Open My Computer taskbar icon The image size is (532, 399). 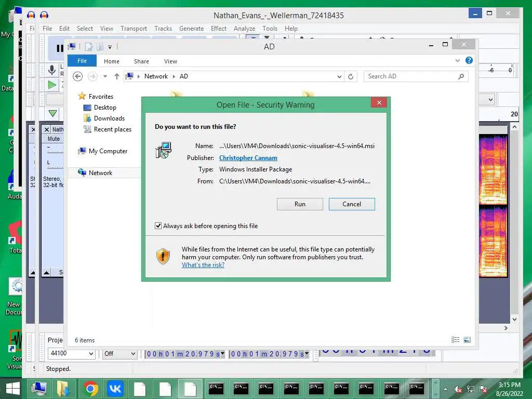click(x=38, y=389)
